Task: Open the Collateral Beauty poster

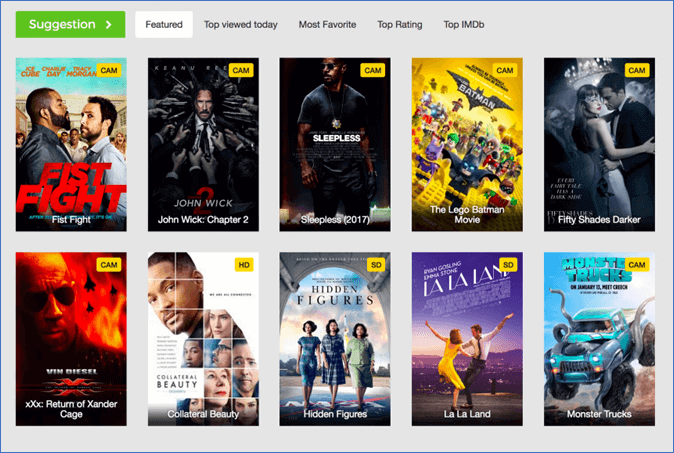Action: 203,339
